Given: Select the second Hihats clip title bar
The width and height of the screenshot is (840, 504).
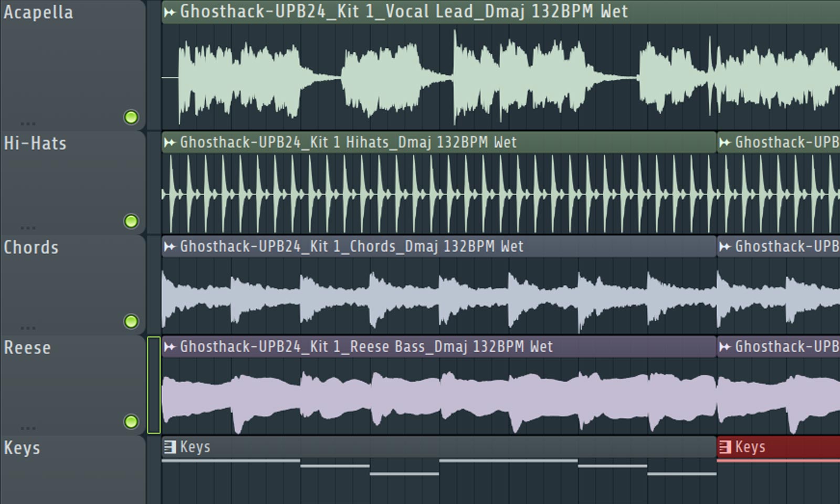Looking at the screenshot, I should 779,142.
